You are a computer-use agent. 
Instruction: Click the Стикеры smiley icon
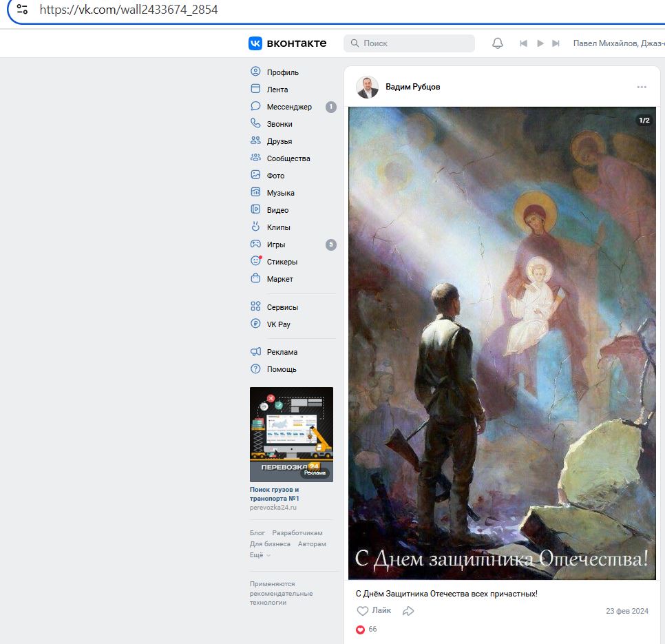[255, 260]
